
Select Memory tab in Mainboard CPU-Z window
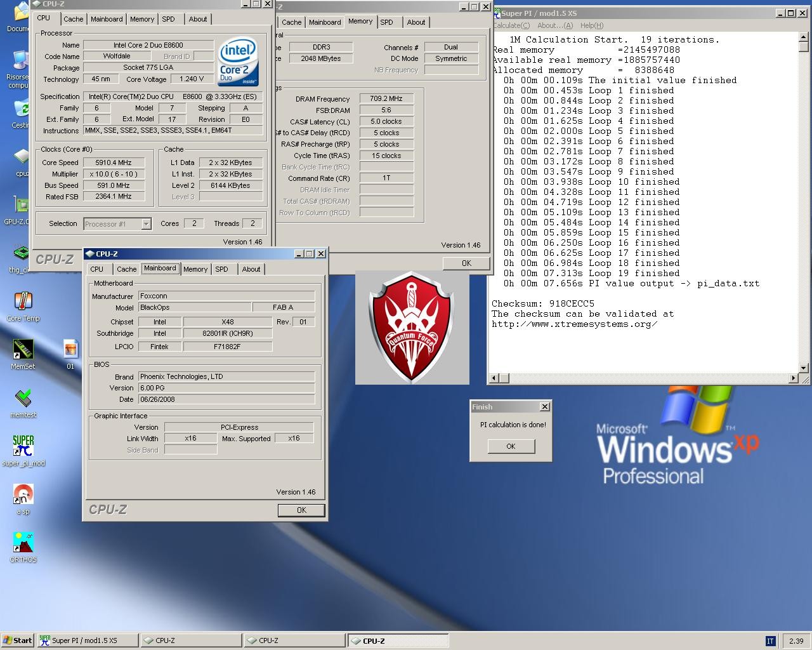[x=195, y=269]
